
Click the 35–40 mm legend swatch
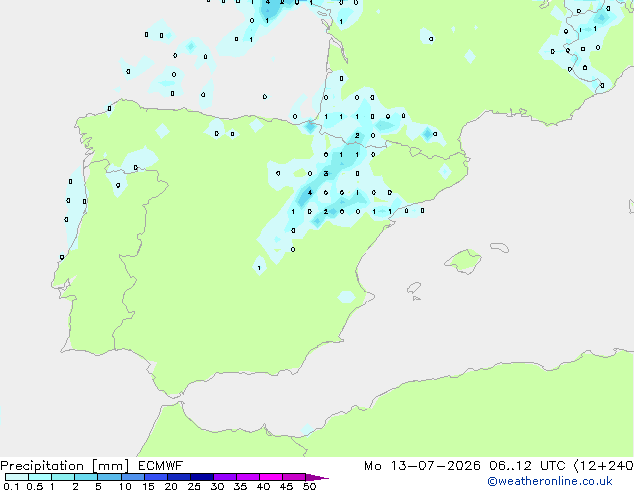(248, 477)
